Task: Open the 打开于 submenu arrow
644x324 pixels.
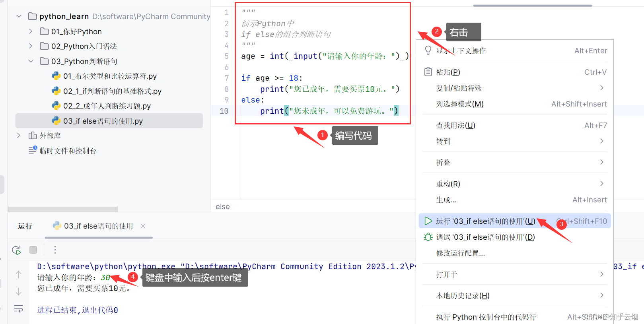Action: point(602,274)
